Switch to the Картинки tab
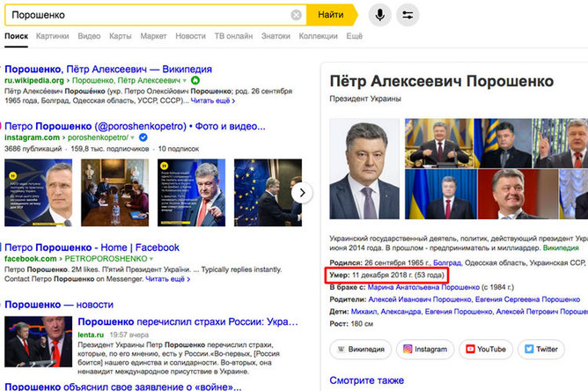Viewport: 588px width, 391px height. pyautogui.click(x=53, y=36)
